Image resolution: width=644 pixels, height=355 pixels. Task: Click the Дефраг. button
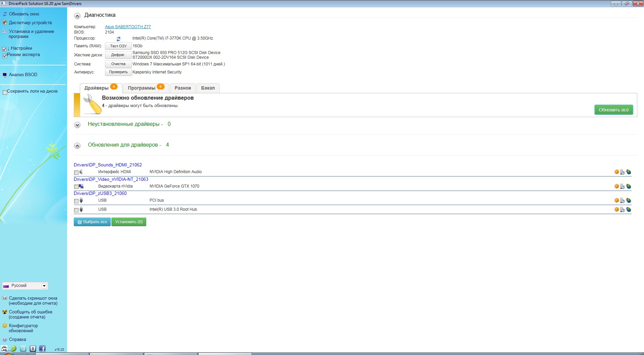click(x=118, y=55)
